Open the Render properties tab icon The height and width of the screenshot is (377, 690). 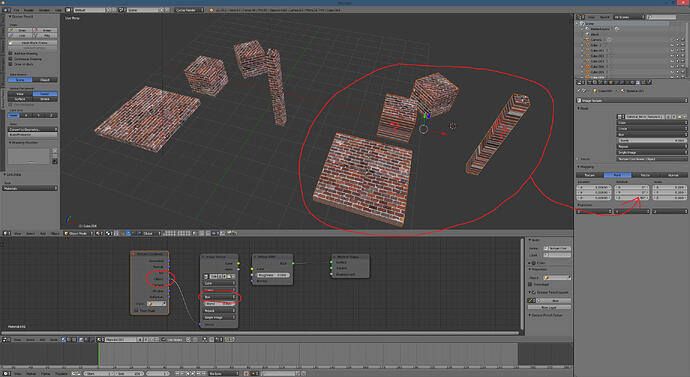coord(590,83)
